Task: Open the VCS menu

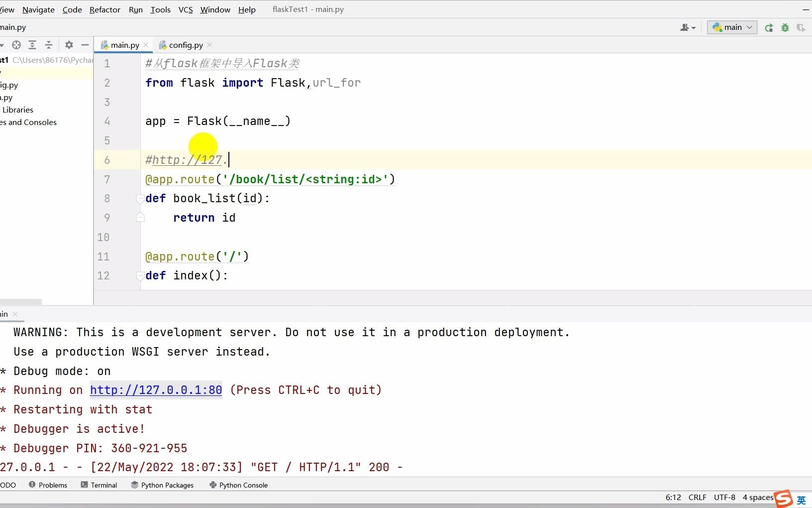Action: point(186,9)
